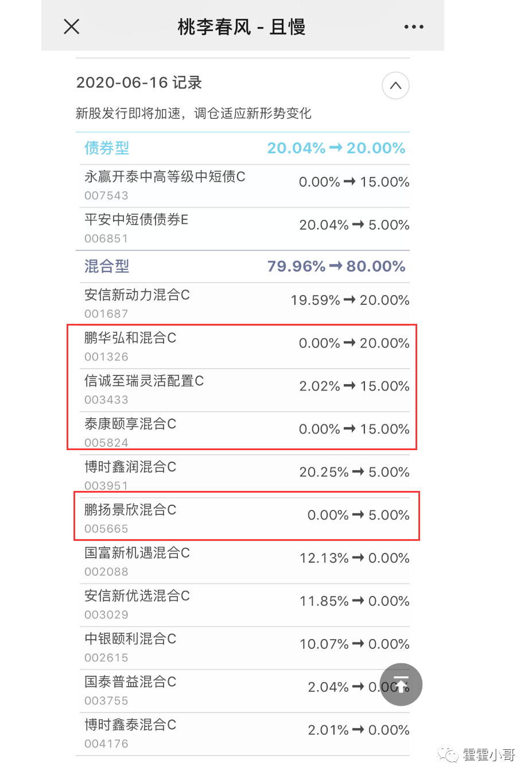Choose the 泰康颐享混合C fund entry
Image resolution: width=532 pixels, height=778 pixels.
(243, 433)
